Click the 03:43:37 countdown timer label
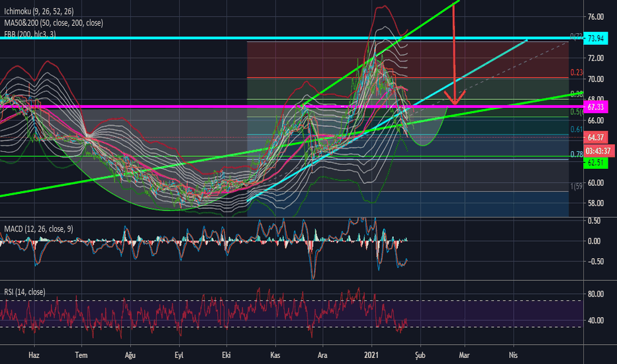Image resolution: width=617 pixels, height=364 pixels. click(x=598, y=151)
